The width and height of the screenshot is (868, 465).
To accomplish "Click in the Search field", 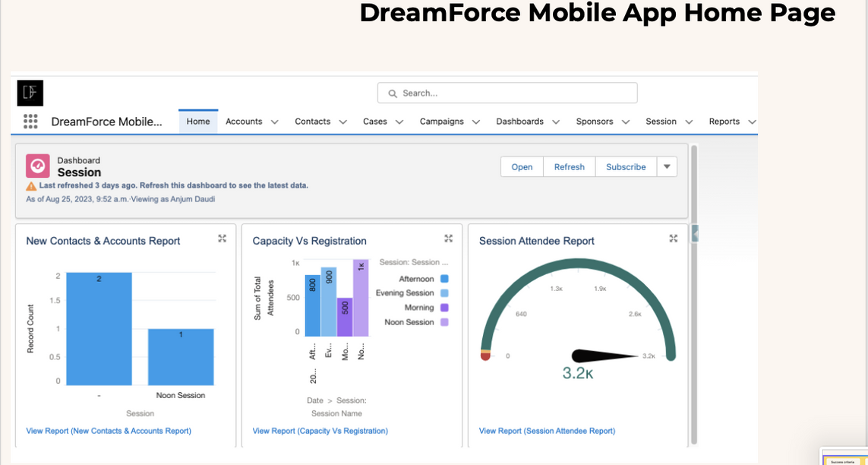I will click(507, 93).
